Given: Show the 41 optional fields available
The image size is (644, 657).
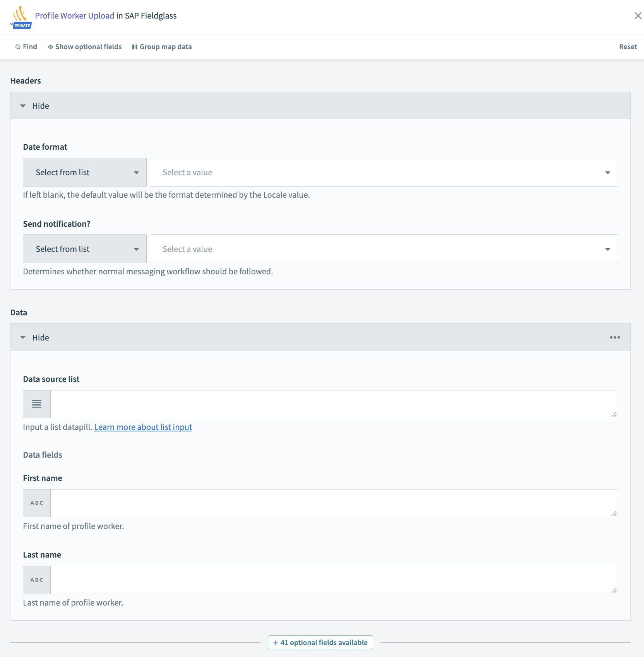Looking at the screenshot, I should (320, 642).
